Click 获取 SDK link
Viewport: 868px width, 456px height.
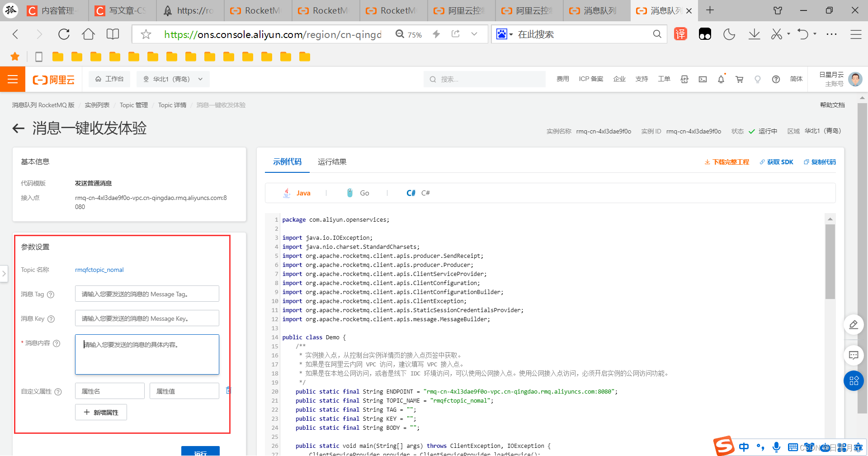(776, 162)
